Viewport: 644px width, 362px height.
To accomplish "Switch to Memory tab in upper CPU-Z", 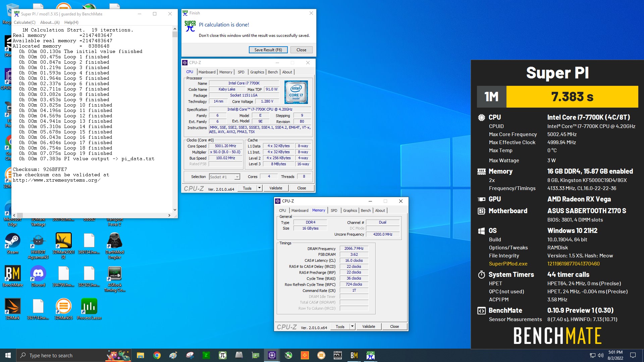I will coord(226,72).
